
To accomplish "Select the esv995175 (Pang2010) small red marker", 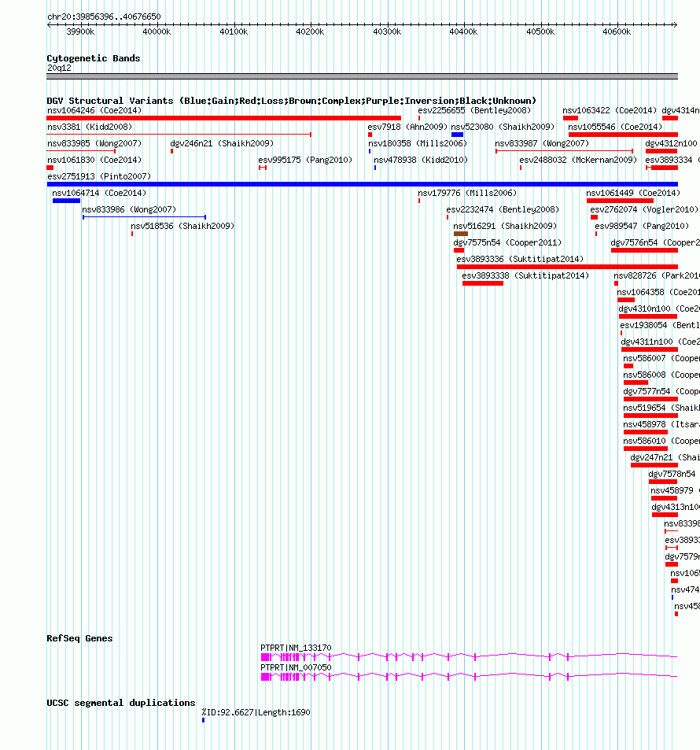I will 263,168.
